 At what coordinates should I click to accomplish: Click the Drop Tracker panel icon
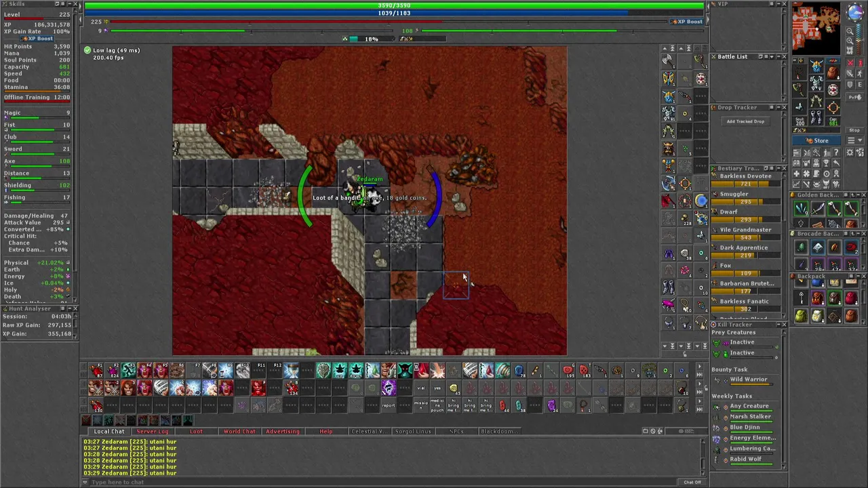[713, 107]
